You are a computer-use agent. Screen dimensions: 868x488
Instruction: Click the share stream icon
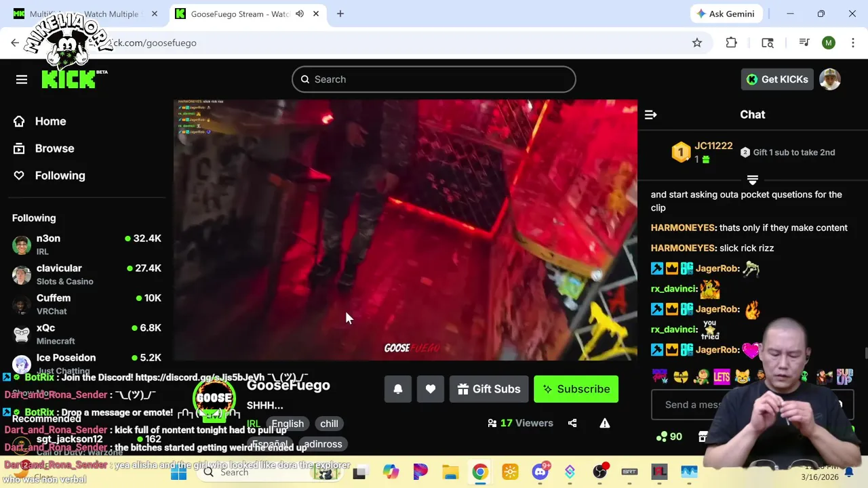coord(572,423)
